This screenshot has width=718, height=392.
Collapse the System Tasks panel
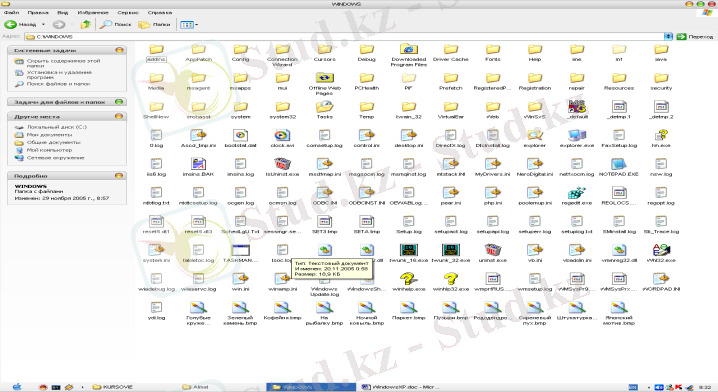click(x=119, y=50)
